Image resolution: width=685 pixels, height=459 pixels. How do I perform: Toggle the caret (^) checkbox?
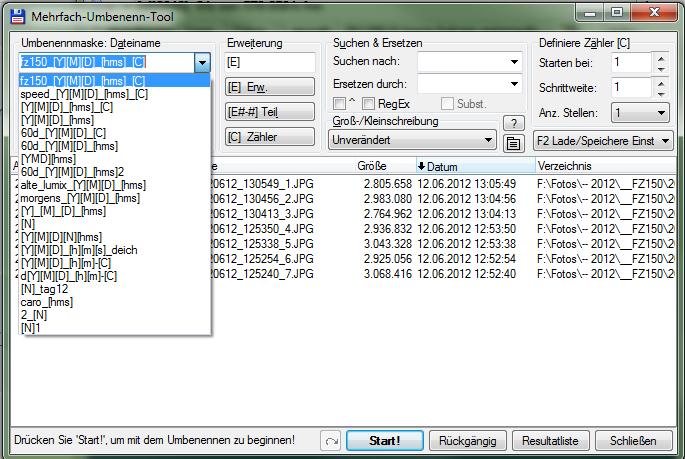339,104
